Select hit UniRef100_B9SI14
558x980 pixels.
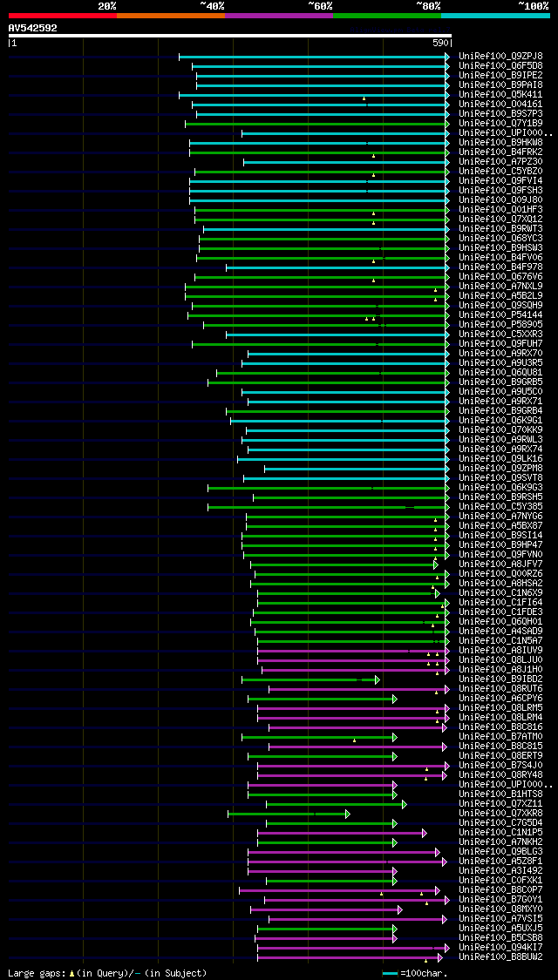coord(500,536)
